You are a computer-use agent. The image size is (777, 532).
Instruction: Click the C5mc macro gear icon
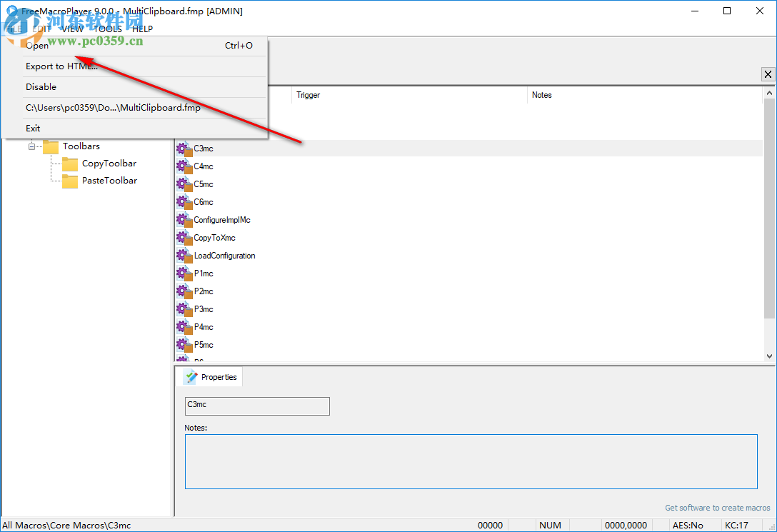[x=184, y=184]
